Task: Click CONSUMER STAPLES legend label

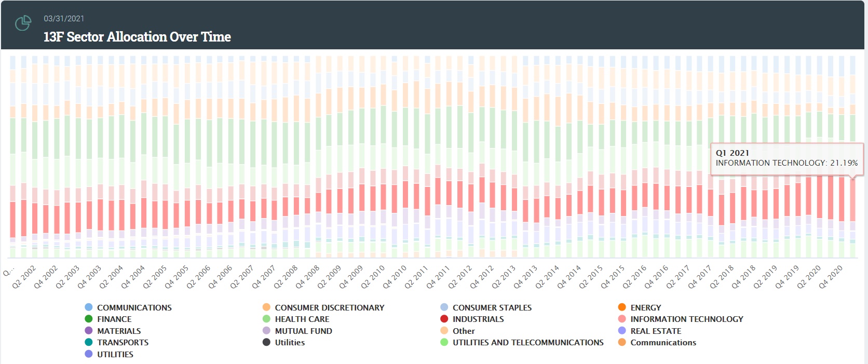Action: click(x=492, y=307)
